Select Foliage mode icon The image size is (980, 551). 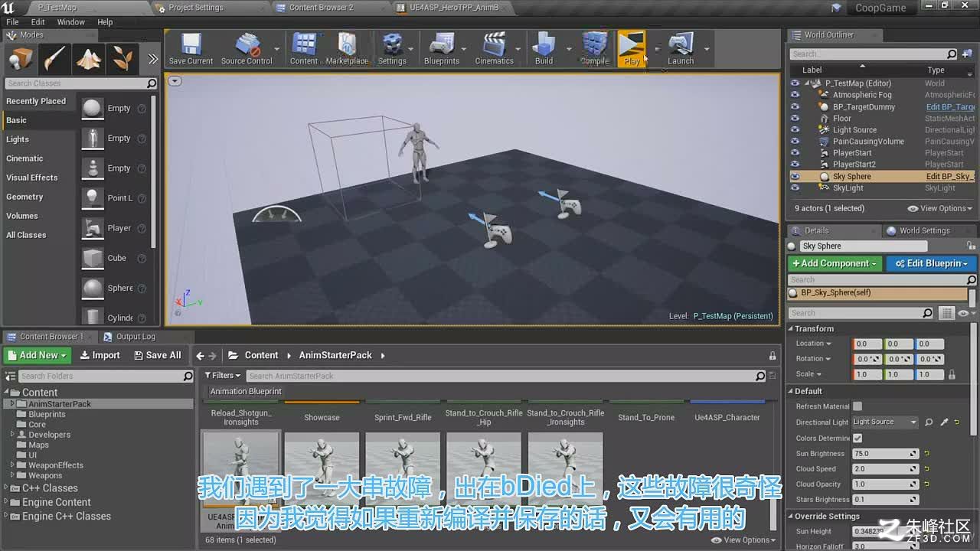(x=122, y=59)
